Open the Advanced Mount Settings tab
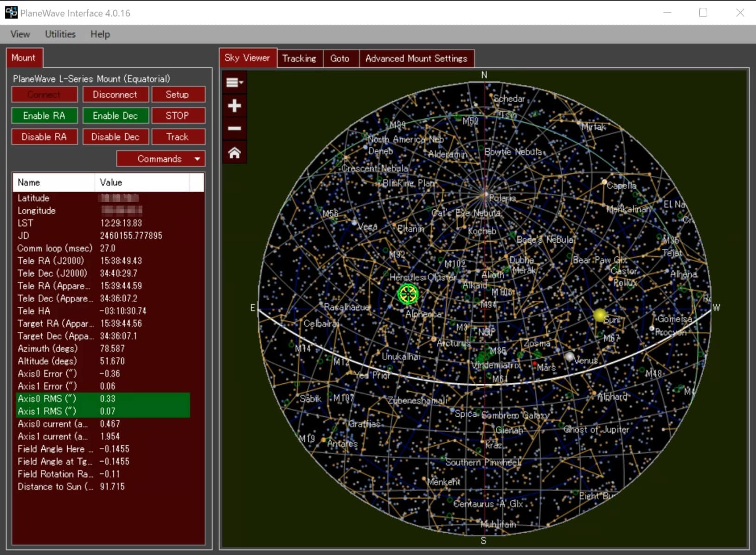 pos(416,58)
